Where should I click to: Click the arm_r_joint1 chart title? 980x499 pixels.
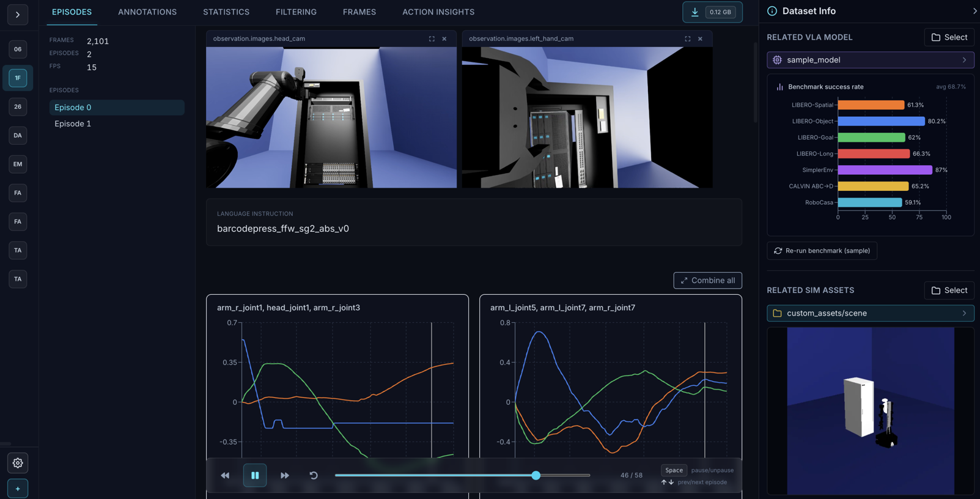point(289,308)
